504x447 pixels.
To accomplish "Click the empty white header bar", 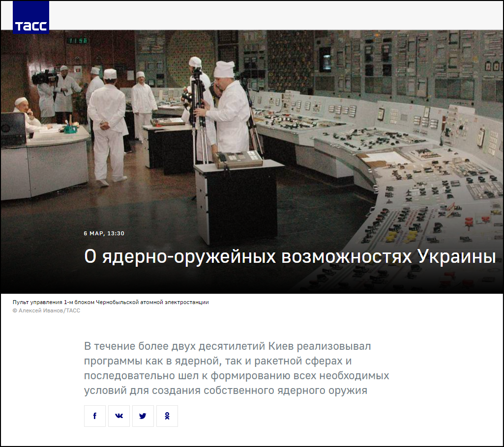I will point(276,15).
